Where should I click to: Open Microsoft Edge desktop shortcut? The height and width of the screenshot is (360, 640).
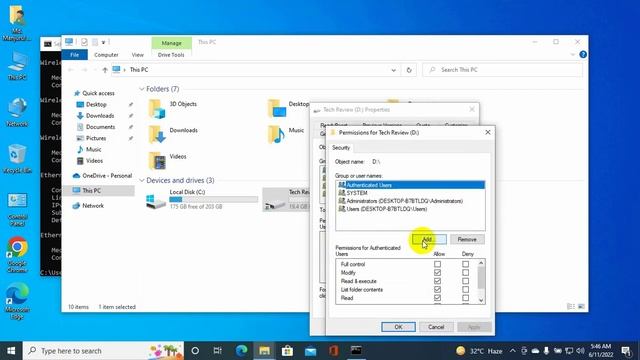[17, 301]
